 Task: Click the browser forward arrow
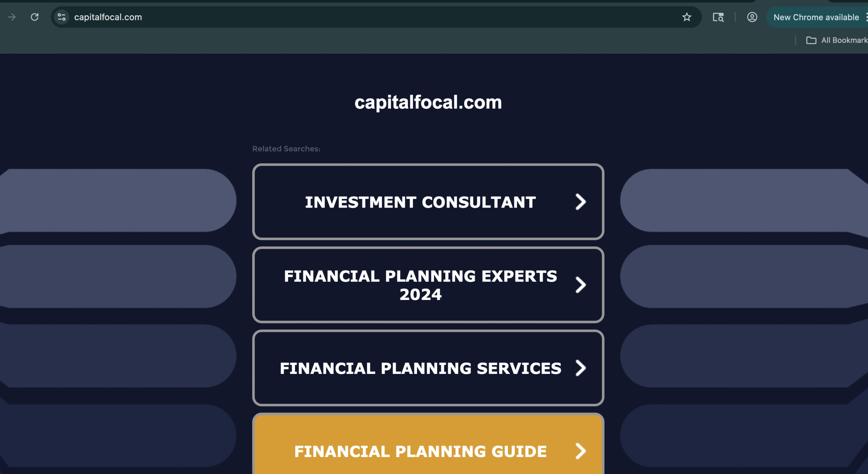tap(12, 17)
